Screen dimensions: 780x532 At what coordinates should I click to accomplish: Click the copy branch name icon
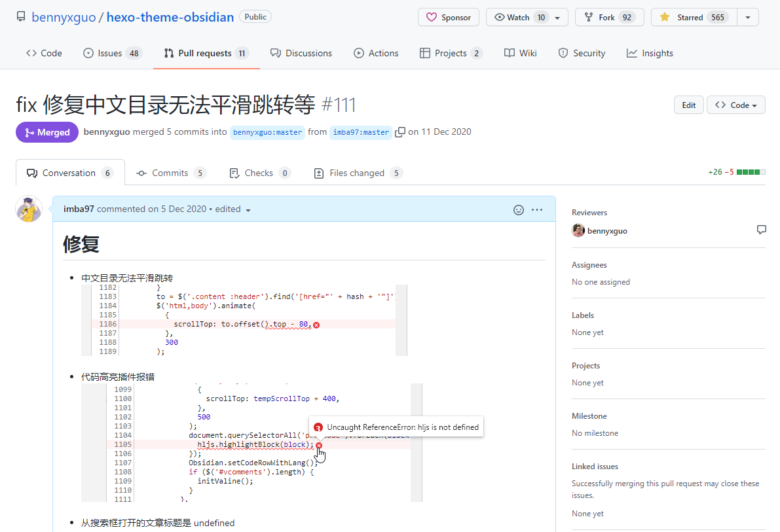[400, 132]
